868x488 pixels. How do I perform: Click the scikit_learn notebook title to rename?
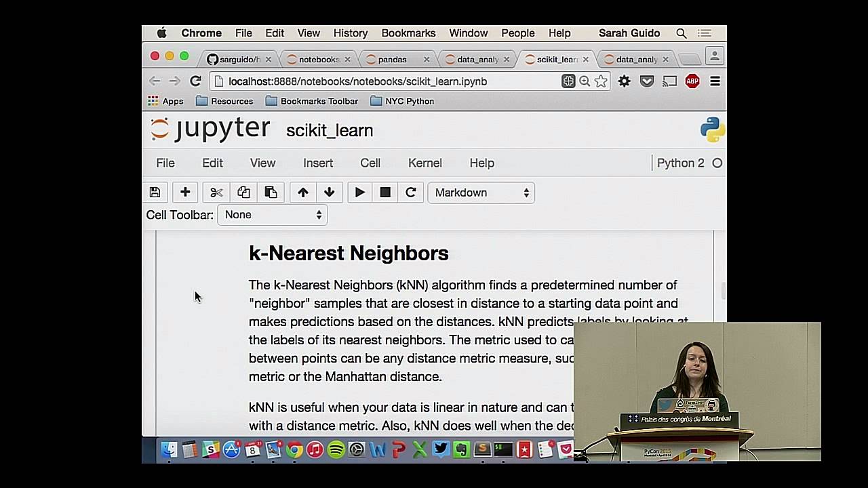pyautogui.click(x=330, y=131)
